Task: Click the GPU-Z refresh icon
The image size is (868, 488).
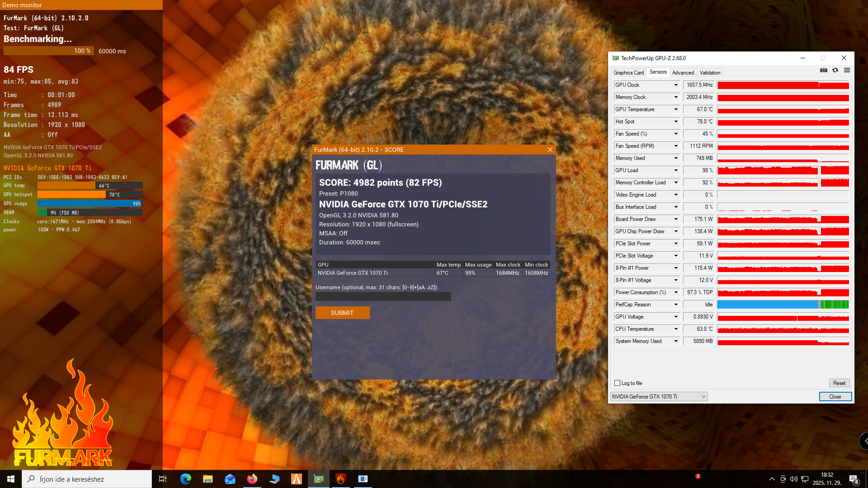Action: [x=835, y=70]
